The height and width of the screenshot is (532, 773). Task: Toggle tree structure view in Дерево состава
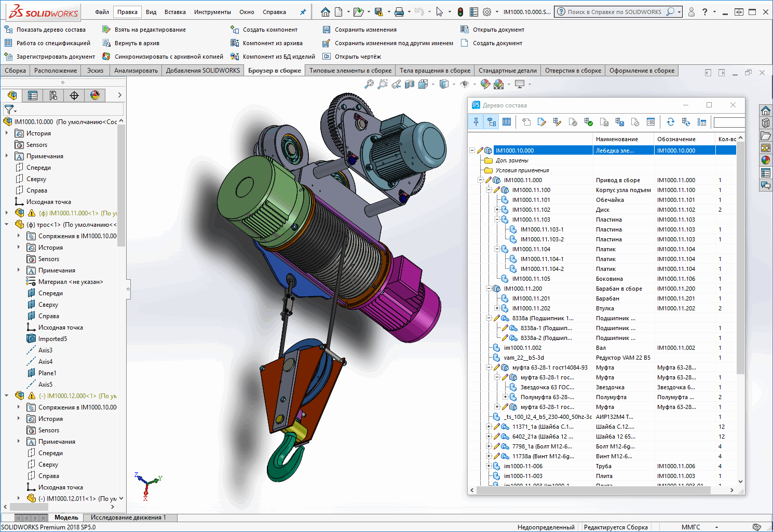pyautogui.click(x=491, y=122)
